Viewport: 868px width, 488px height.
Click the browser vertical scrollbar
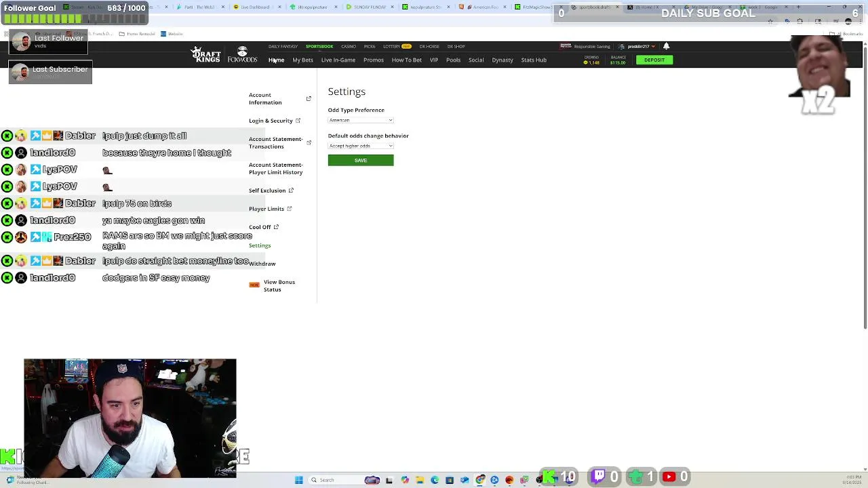[865, 186]
